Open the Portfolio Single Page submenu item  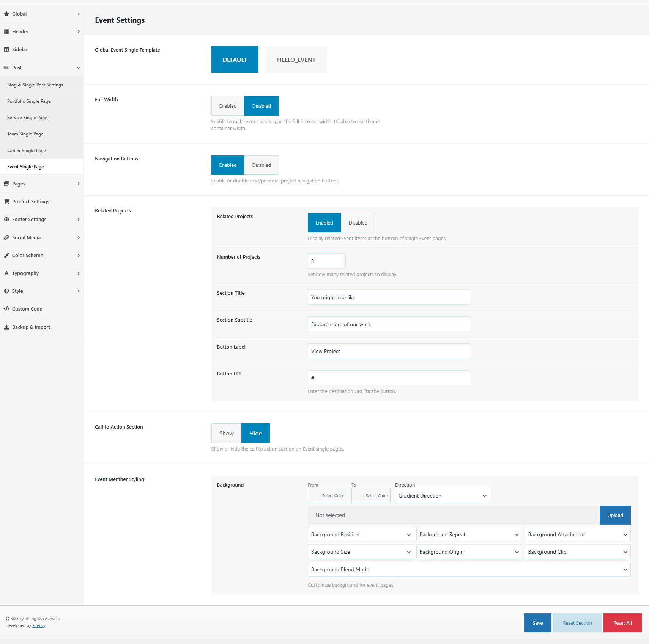[x=29, y=102]
